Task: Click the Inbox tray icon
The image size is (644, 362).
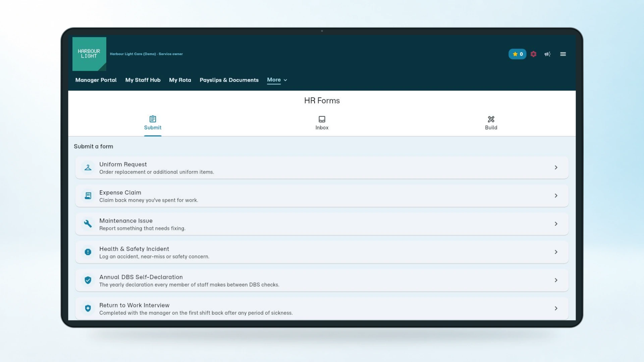Action: (322, 119)
